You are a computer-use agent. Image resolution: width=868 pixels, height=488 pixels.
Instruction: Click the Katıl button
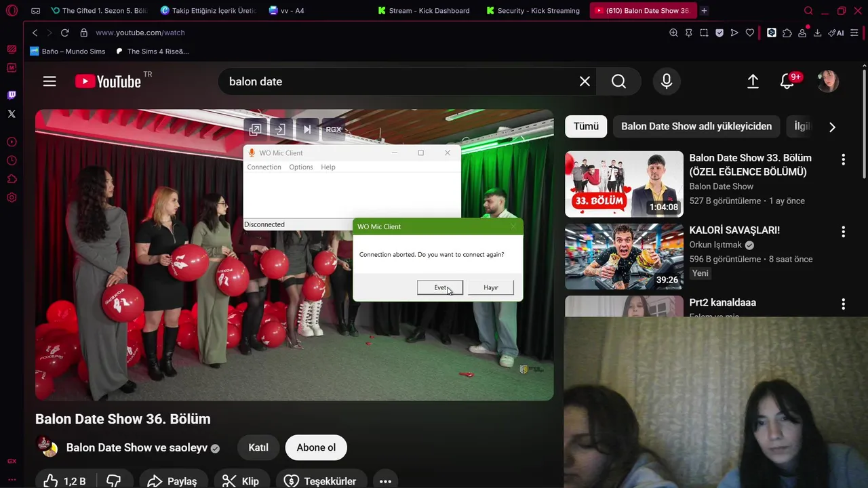click(258, 447)
